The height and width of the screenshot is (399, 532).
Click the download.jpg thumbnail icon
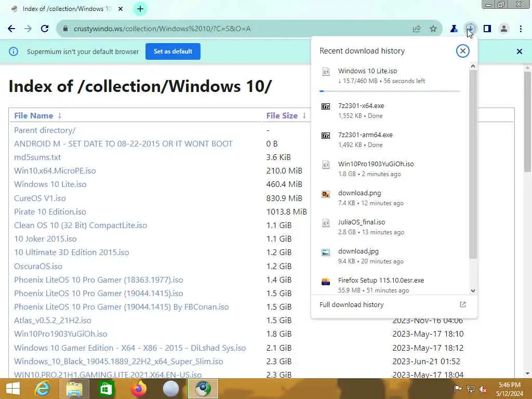(326, 252)
